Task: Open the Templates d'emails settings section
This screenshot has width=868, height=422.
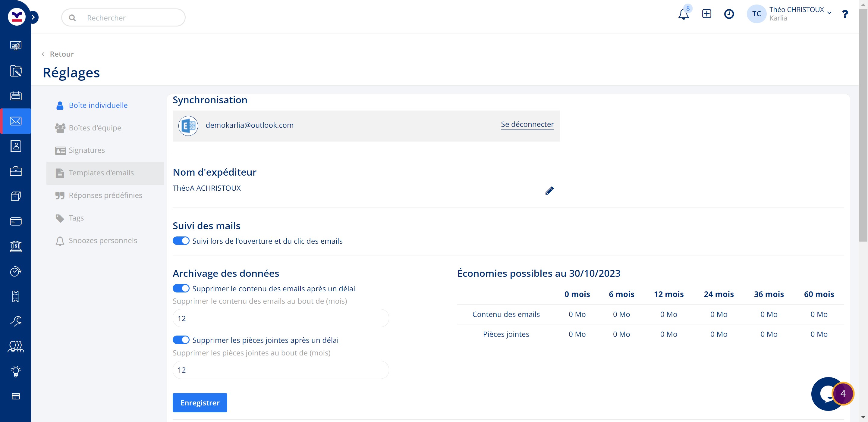Action: tap(101, 173)
